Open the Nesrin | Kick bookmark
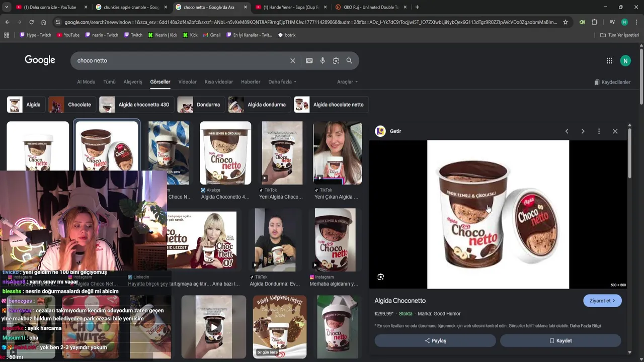The height and width of the screenshot is (362, 644). click(162, 35)
